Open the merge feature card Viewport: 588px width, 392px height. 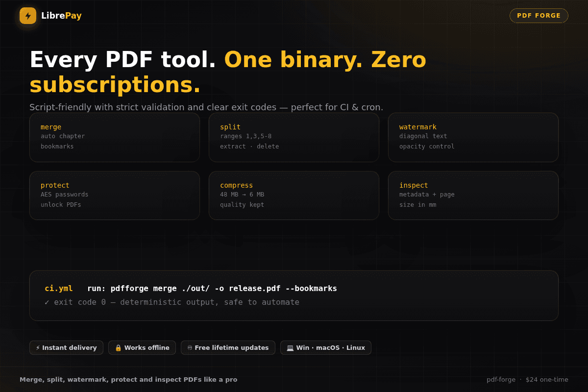tap(115, 137)
